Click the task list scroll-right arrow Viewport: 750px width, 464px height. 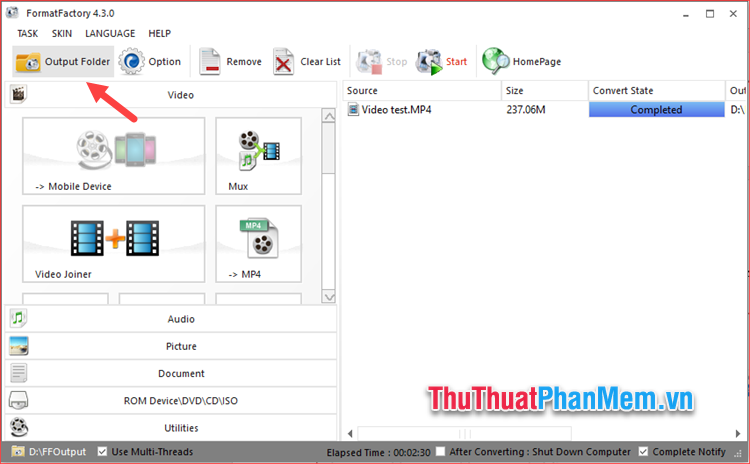tap(738, 433)
